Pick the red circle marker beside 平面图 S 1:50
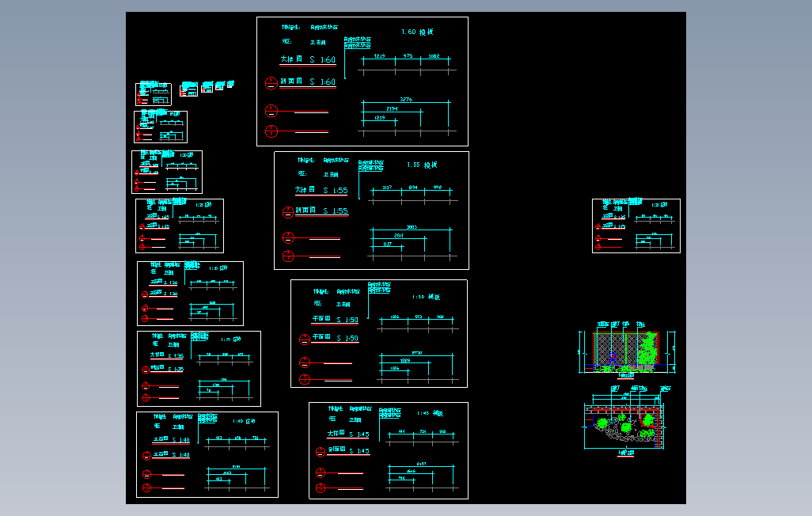Screen dimensions: 812x516 [x=305, y=340]
